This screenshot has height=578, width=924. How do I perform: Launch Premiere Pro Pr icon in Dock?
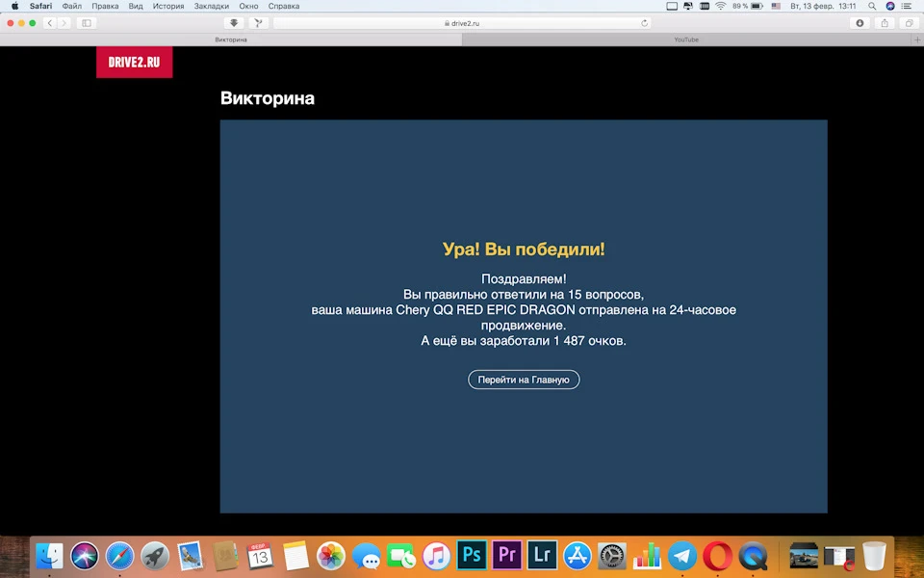click(x=507, y=556)
